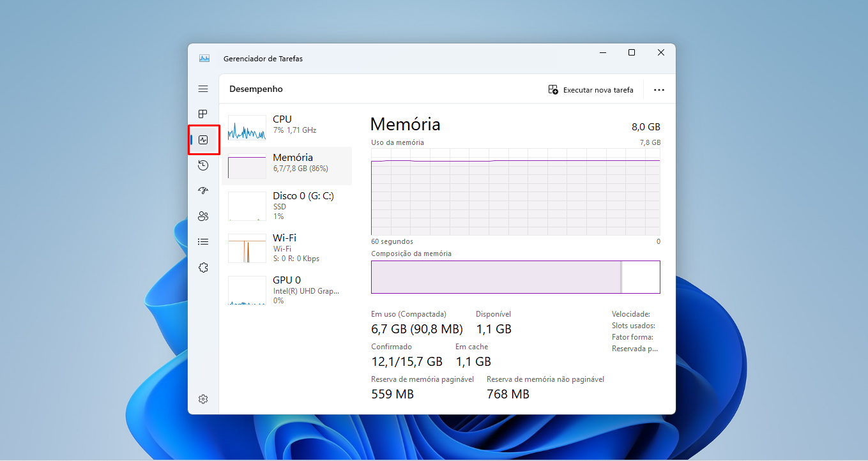Viewport: 868px width, 461px height.
Task: Select the GPU 0 performance entry
Action: coord(287,290)
